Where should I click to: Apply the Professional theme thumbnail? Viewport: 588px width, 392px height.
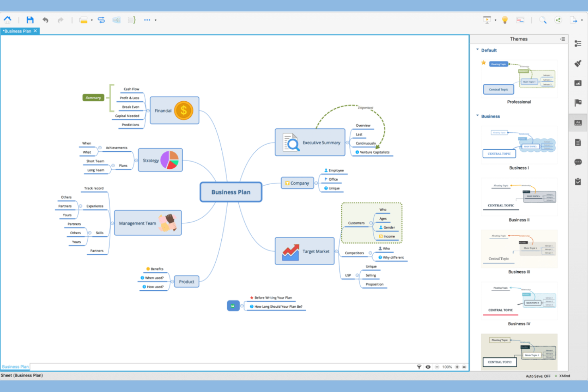click(x=519, y=79)
